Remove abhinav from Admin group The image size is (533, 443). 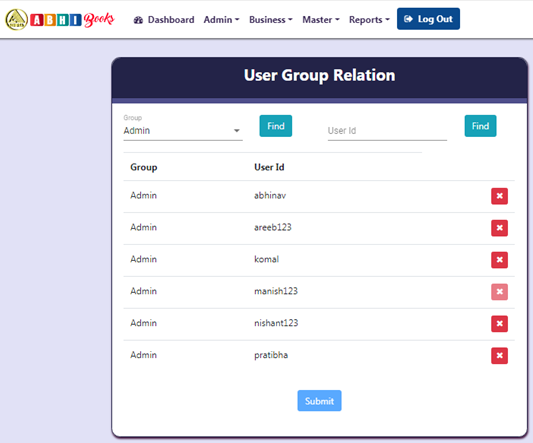(x=499, y=196)
